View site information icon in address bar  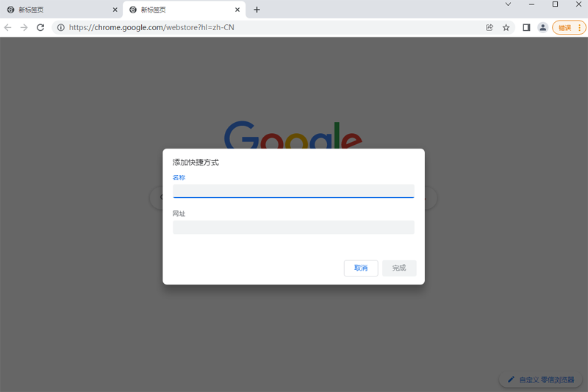pos(61,27)
